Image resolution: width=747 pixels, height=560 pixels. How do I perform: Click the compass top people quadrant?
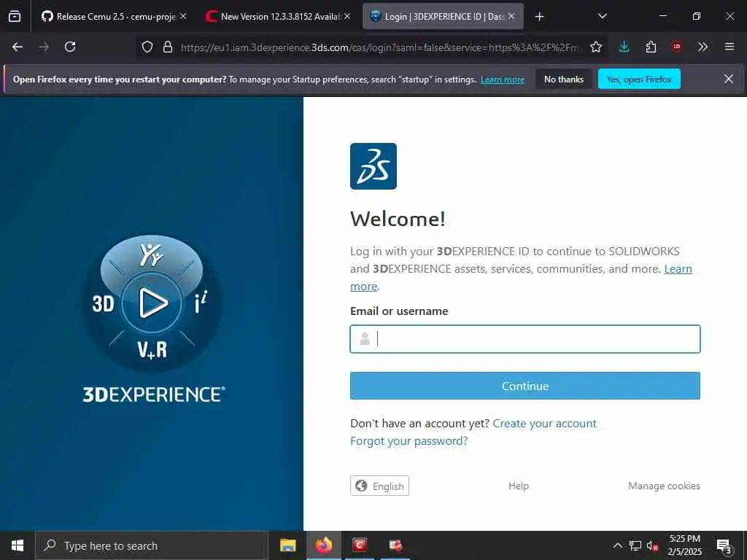[x=152, y=254]
